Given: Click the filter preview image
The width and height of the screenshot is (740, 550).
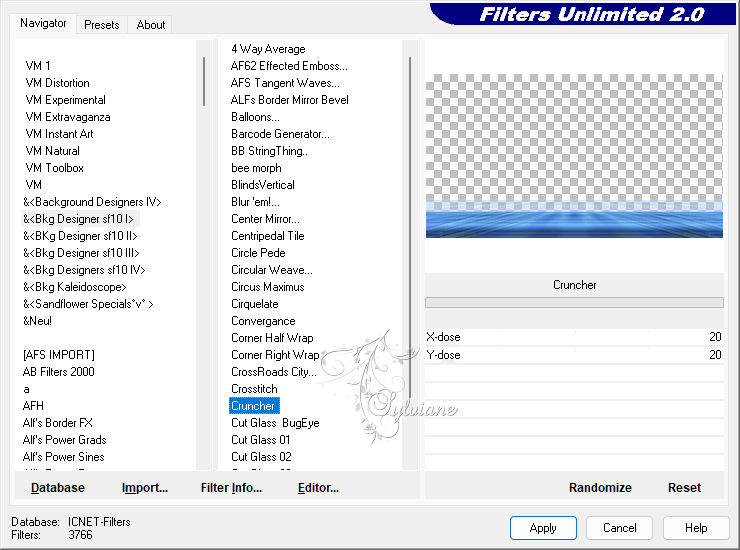Looking at the screenshot, I should point(574,156).
